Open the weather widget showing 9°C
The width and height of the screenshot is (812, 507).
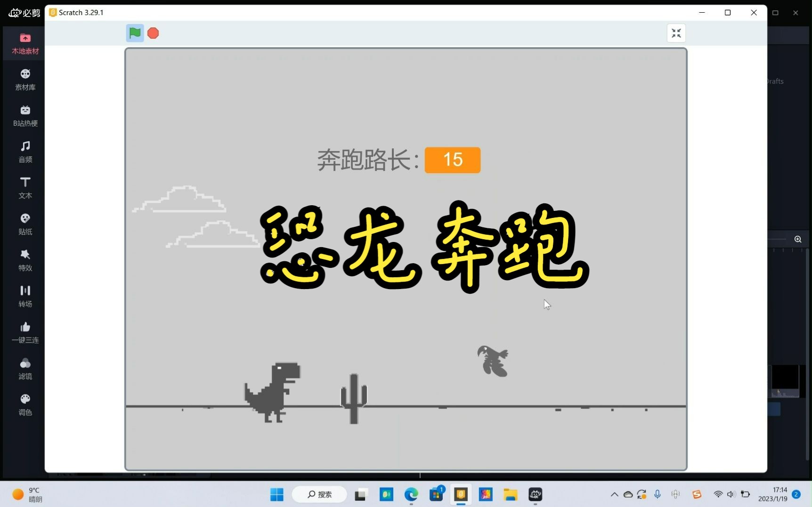27,494
